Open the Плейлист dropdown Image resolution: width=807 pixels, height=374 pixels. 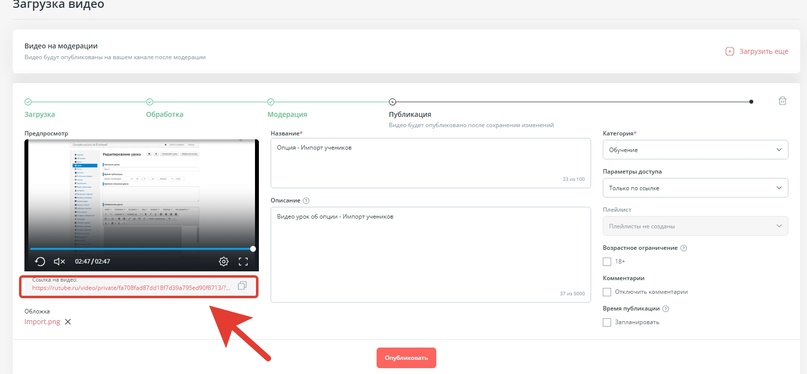(695, 226)
